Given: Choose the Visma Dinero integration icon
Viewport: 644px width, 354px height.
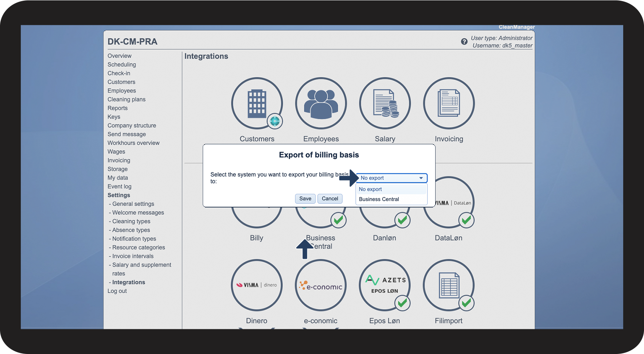Looking at the screenshot, I should [257, 285].
